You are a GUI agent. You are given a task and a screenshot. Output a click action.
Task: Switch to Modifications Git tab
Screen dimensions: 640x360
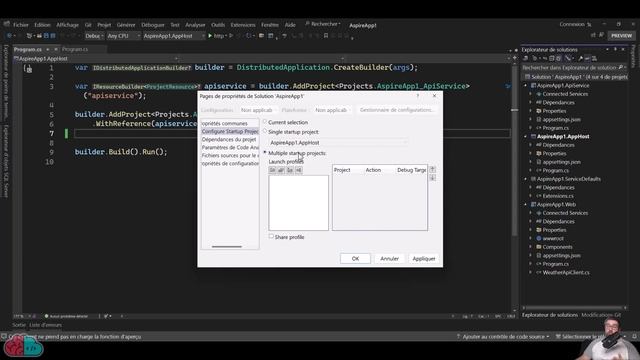pos(601,315)
